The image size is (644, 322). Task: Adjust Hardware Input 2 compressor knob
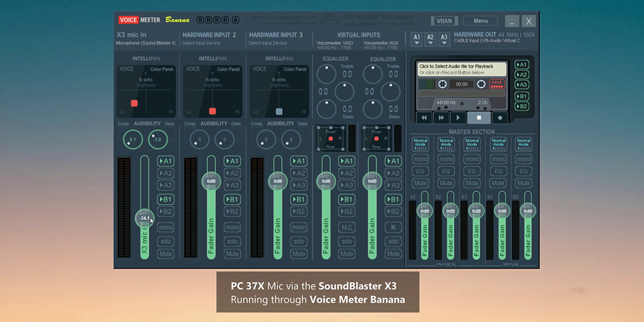(199, 139)
